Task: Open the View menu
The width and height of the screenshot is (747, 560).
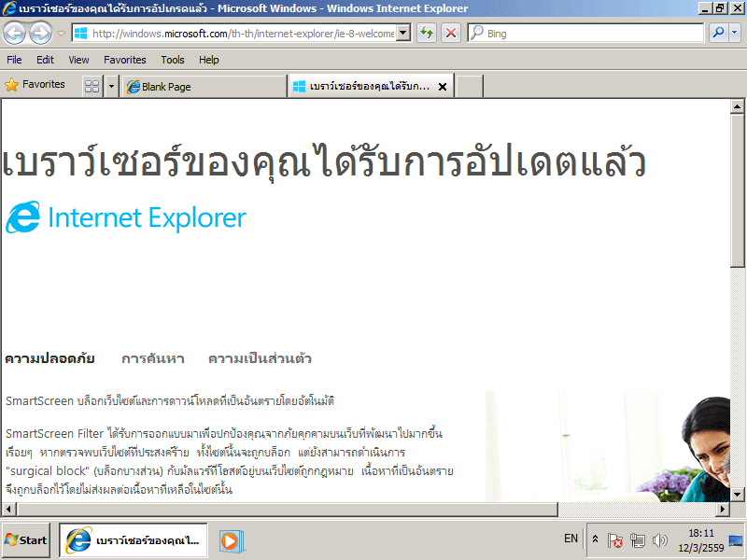Action: tap(78, 60)
